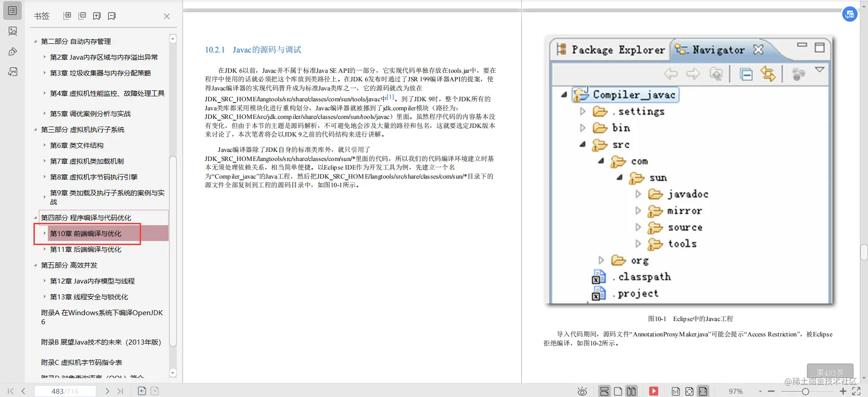Add a new bookmark icon
Image resolution: width=868 pixels, height=397 pixels.
tap(97, 16)
